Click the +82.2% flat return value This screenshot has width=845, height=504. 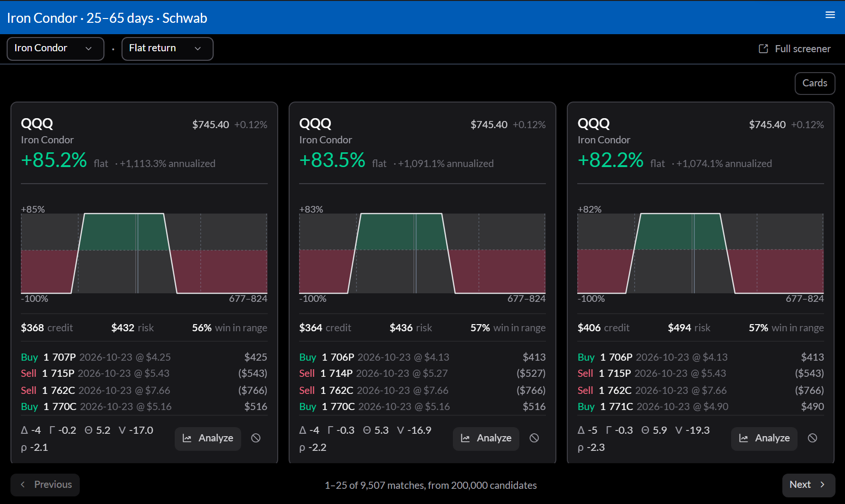click(x=610, y=160)
